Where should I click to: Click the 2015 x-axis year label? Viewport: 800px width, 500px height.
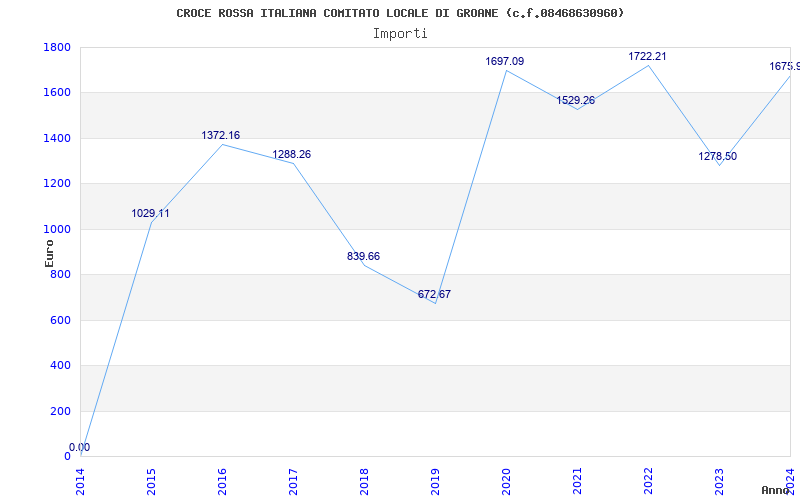152,482
